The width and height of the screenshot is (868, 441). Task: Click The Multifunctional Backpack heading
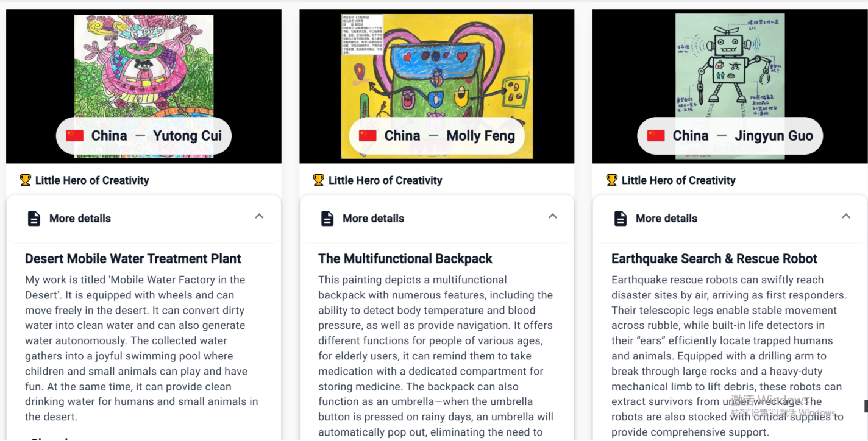click(x=405, y=259)
